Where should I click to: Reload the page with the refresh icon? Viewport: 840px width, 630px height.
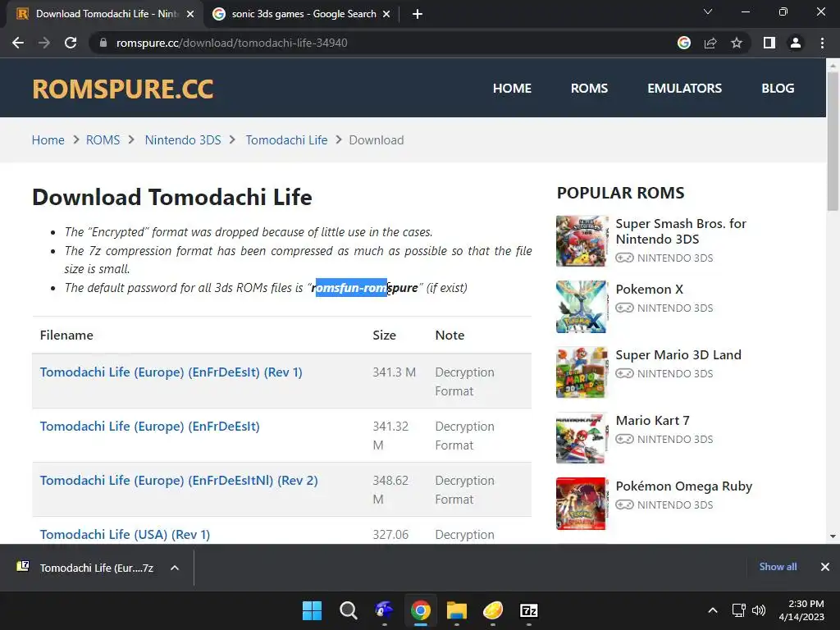(71, 43)
